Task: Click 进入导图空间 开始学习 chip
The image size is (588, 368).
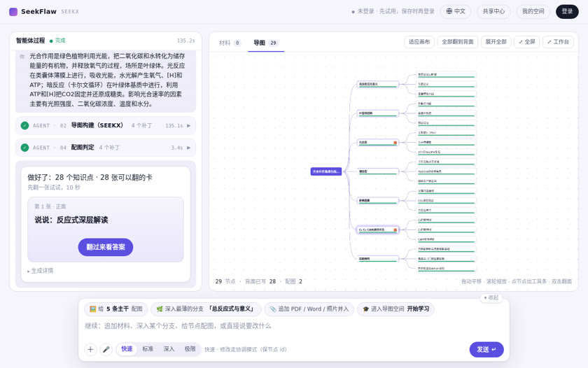Action: 395,309
